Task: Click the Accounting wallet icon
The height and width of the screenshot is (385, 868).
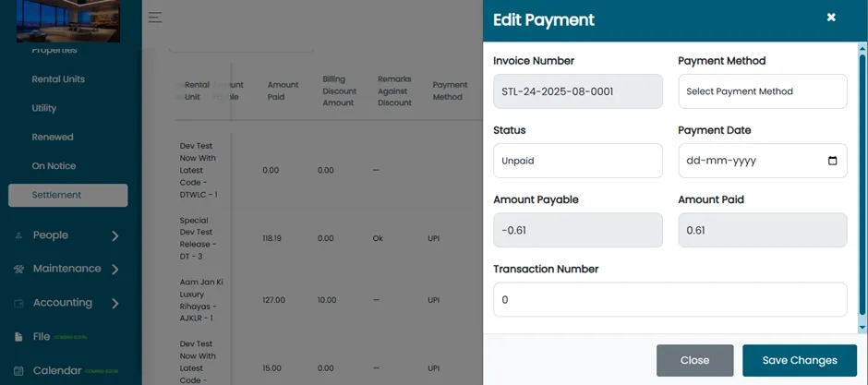Action: (x=18, y=303)
